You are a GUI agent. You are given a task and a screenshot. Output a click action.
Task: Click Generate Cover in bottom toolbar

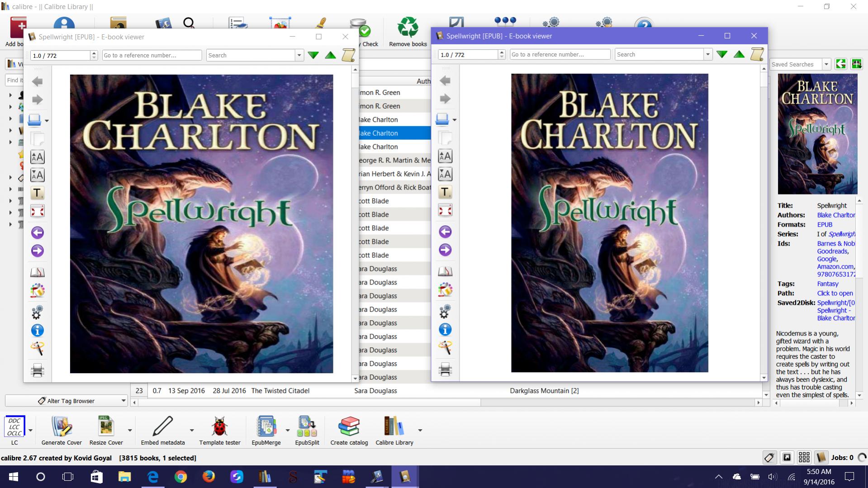(x=62, y=431)
